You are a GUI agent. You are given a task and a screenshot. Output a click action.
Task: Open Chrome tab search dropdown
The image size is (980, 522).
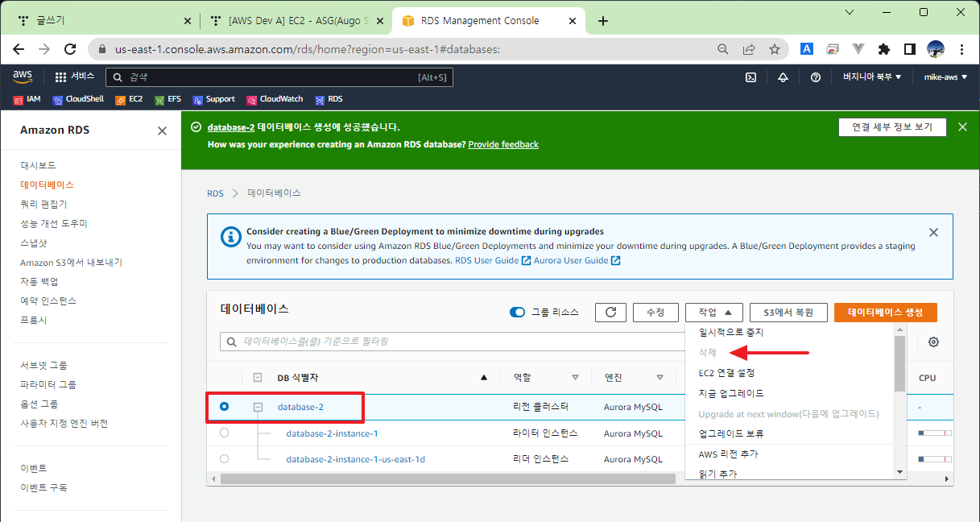[x=849, y=12]
